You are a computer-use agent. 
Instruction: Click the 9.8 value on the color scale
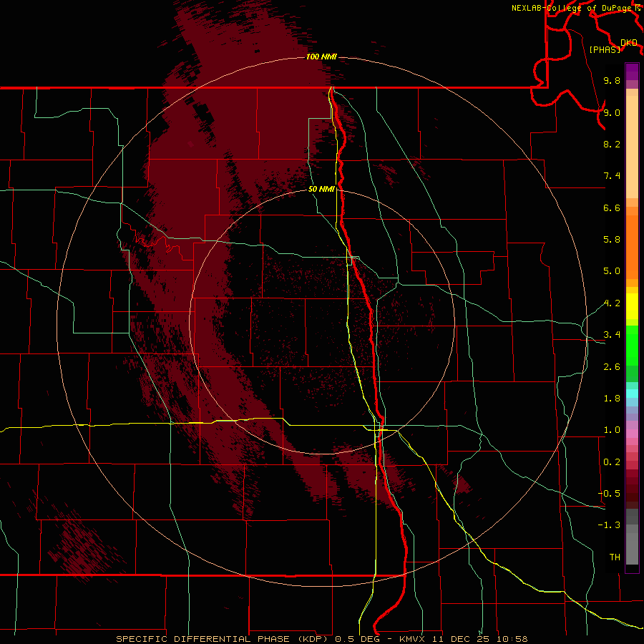(x=612, y=80)
